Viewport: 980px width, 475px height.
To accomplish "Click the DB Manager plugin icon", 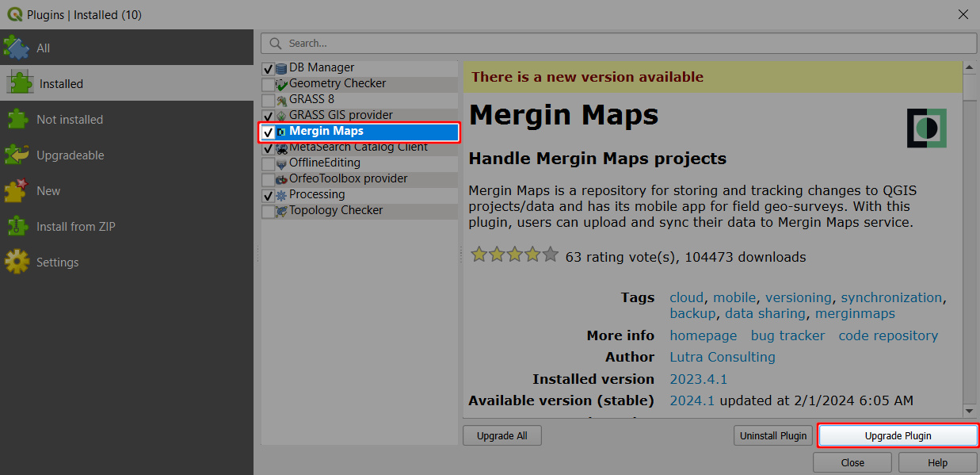I will 281,68.
